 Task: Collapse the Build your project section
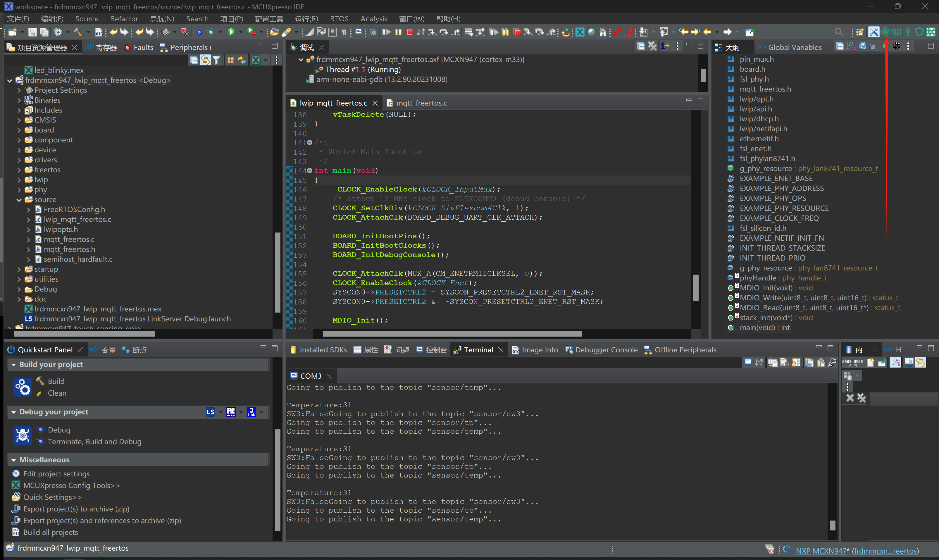point(13,365)
